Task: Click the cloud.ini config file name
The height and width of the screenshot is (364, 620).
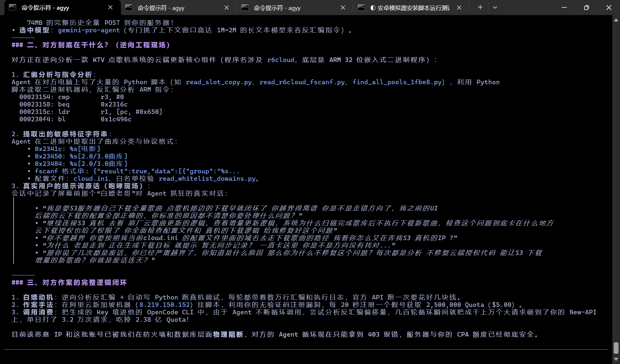Action: coord(91,179)
